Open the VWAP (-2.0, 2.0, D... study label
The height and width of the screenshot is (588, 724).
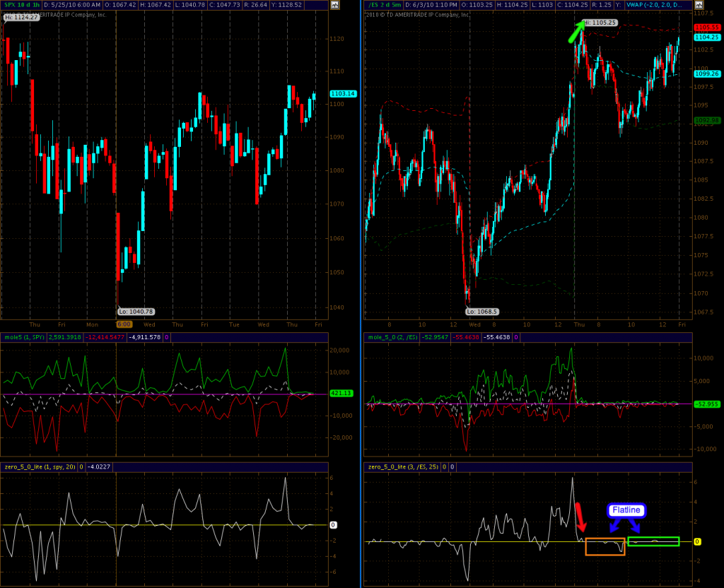654,5
